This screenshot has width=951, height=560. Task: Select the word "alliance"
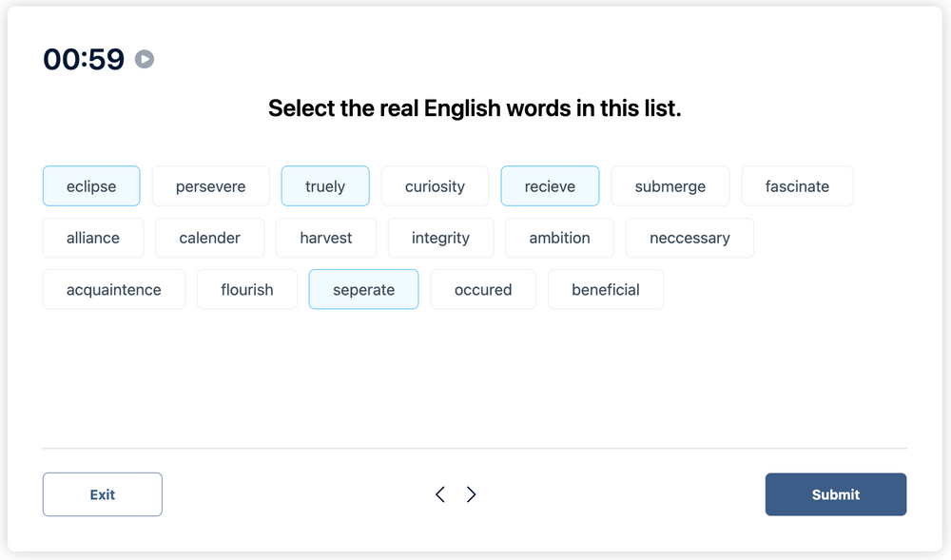[x=92, y=237]
